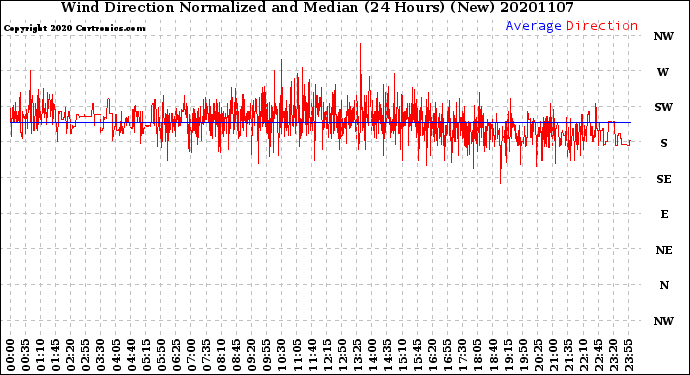
Task: Click the 04:40 time axis label
Action: [131, 355]
